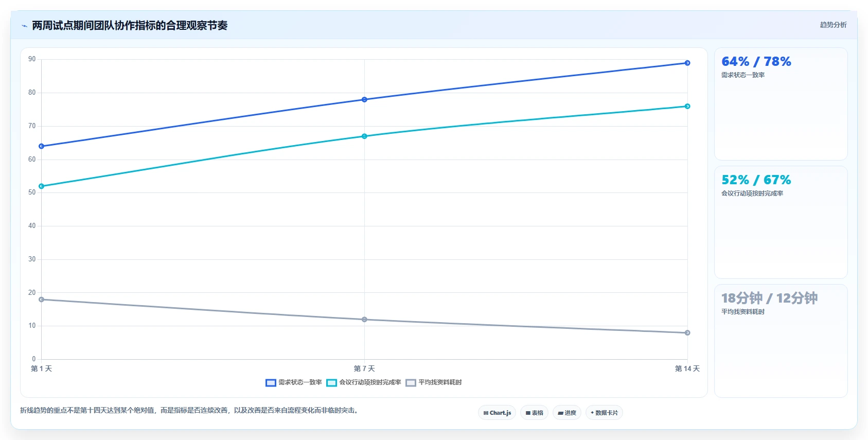
Task: Select the 会议行动项按时完成率 point on 第 7 天
Action: tap(364, 136)
